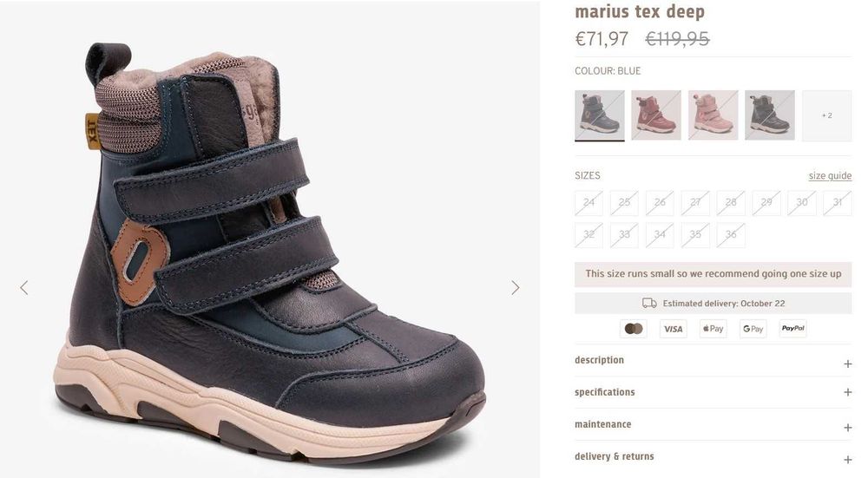Expand the specifications section
This screenshot has height=478, width=868.
(x=713, y=392)
